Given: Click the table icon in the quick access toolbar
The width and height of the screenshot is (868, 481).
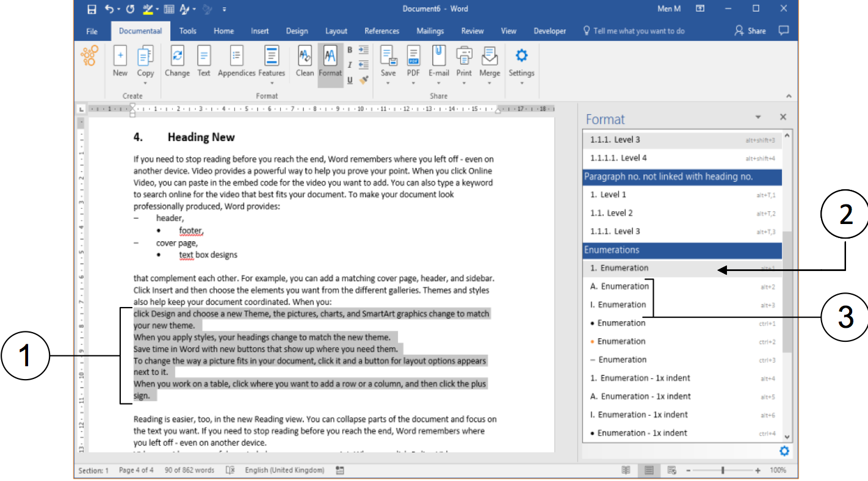Looking at the screenshot, I should click(169, 9).
